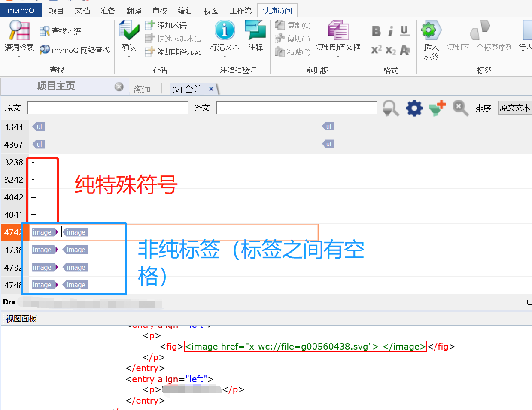
Task: Toggle italic formatting
Action: [x=390, y=31]
